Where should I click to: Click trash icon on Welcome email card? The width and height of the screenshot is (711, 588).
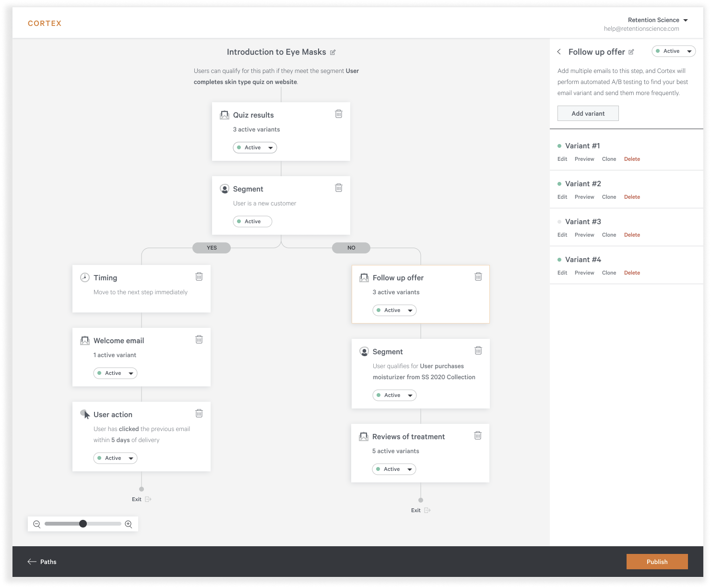[199, 339]
